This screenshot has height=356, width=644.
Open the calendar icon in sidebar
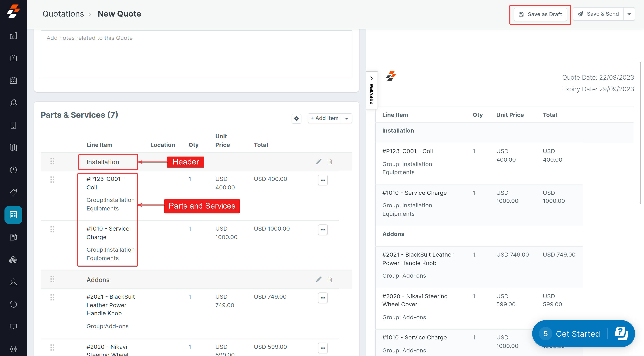[x=13, y=80]
